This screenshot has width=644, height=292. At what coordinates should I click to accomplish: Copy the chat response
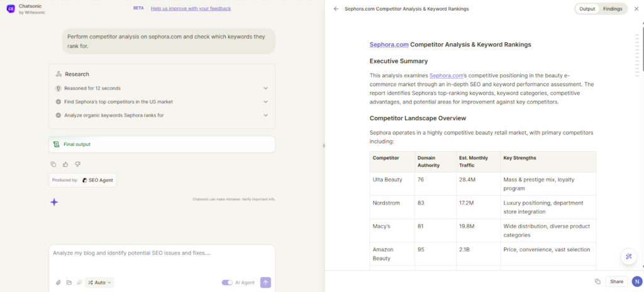(x=53, y=164)
